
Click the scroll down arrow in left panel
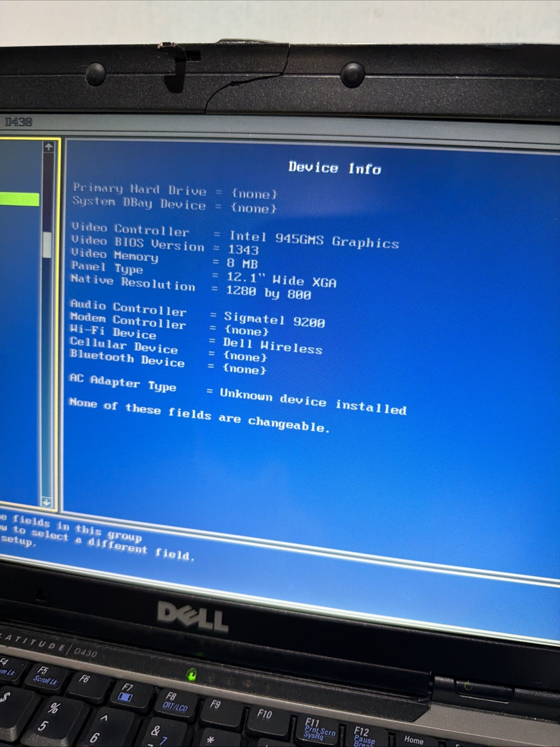47,502
